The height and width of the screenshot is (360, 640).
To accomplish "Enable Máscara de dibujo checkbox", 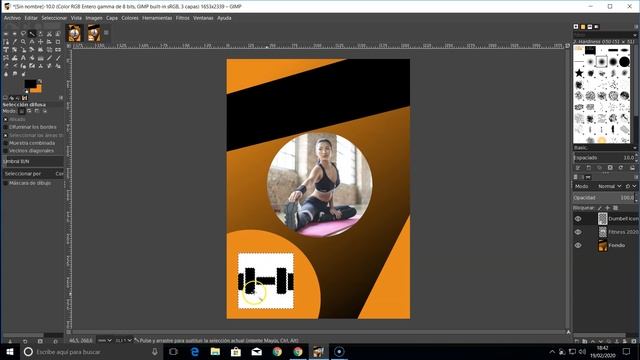I will point(6,183).
